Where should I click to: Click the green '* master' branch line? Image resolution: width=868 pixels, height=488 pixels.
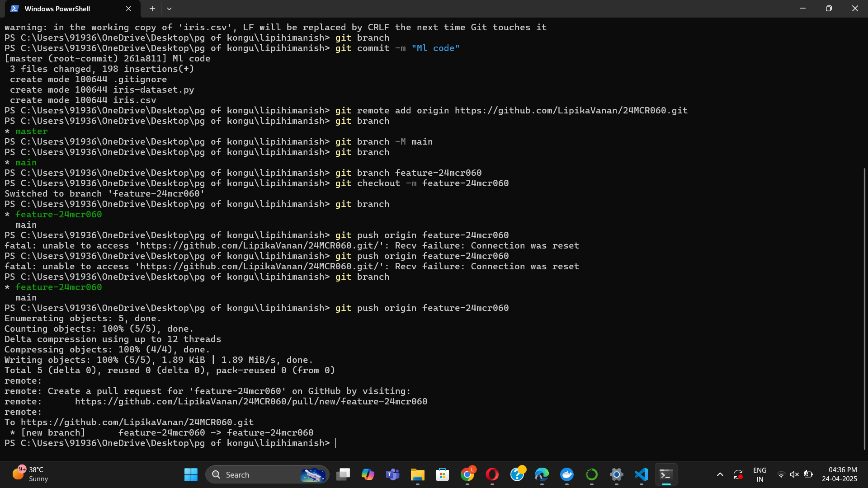26,131
